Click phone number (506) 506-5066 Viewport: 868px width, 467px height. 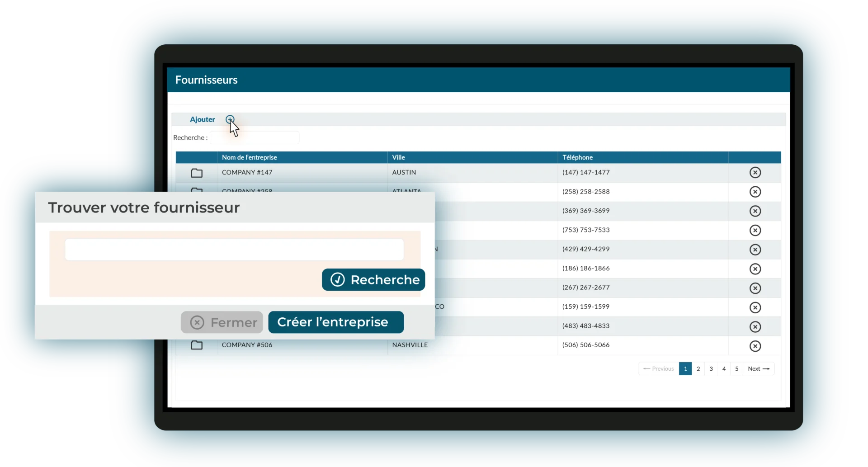pos(586,344)
